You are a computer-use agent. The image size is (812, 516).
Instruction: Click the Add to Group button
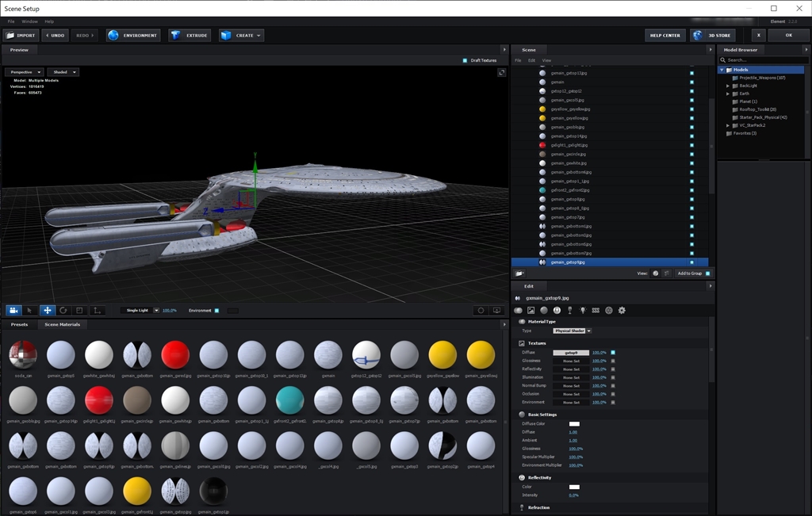click(x=689, y=273)
